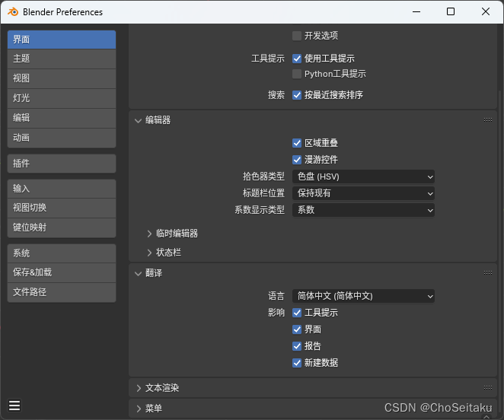This screenshot has height=420, width=504.
Task: Open 视图切换 preferences section
Action: pos(62,208)
